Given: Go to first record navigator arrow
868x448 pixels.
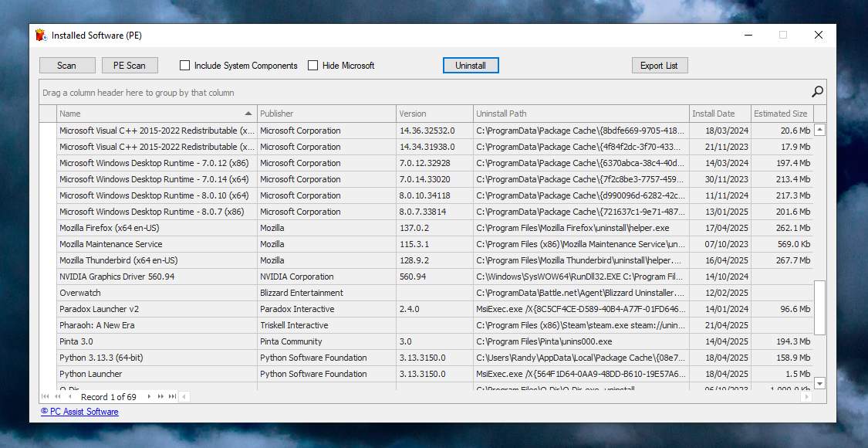Looking at the screenshot, I should tap(45, 396).
